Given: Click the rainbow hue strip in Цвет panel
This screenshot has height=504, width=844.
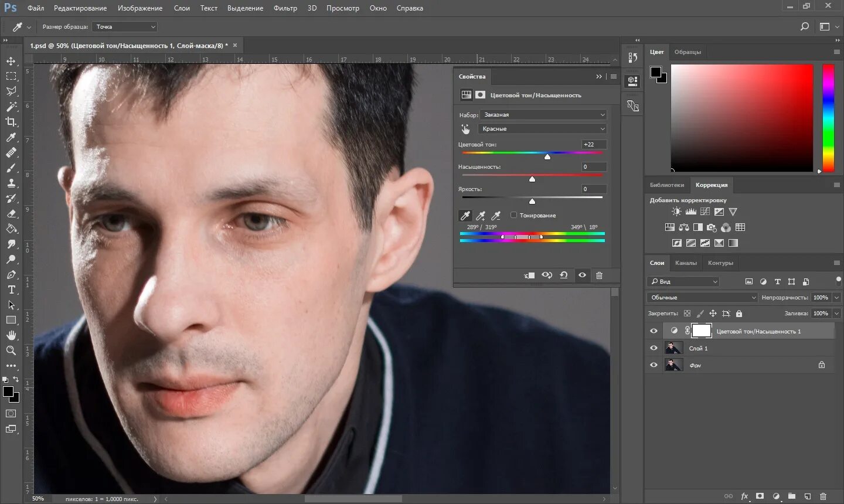Looking at the screenshot, I should [x=828, y=118].
